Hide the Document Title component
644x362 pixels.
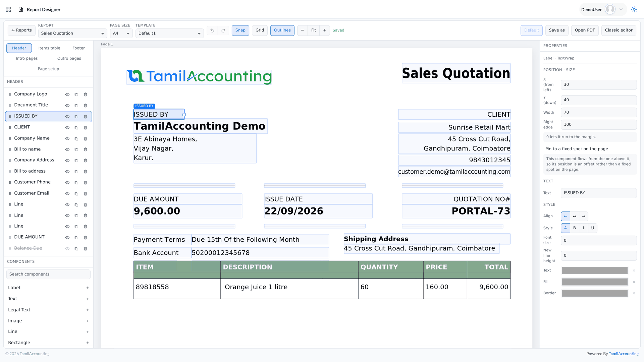pos(67,106)
